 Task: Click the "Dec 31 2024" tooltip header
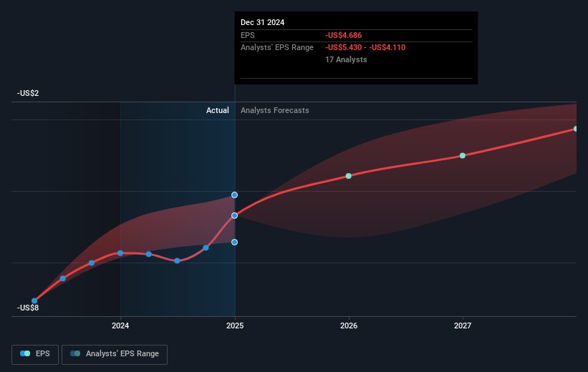(263, 22)
